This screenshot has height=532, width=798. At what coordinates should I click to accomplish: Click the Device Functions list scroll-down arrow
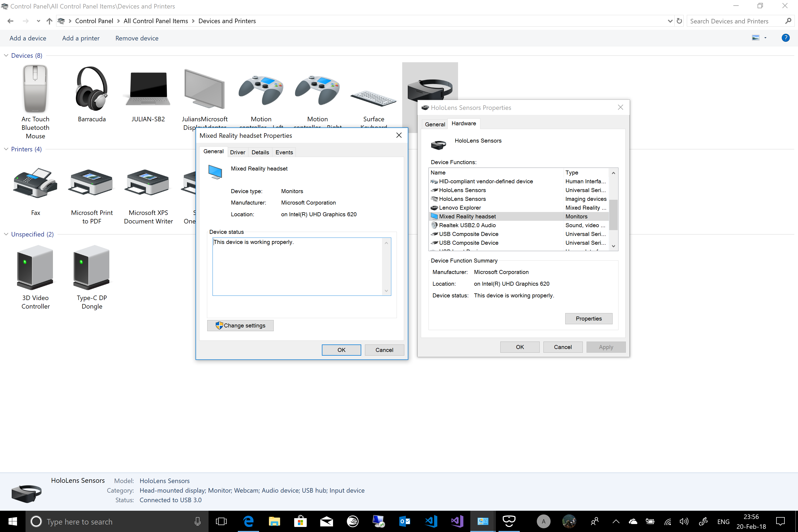[613, 246]
